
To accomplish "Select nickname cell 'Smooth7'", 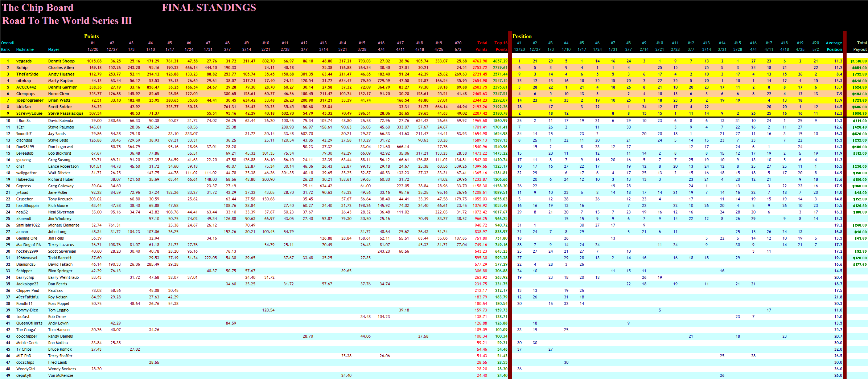I will [x=24, y=134].
